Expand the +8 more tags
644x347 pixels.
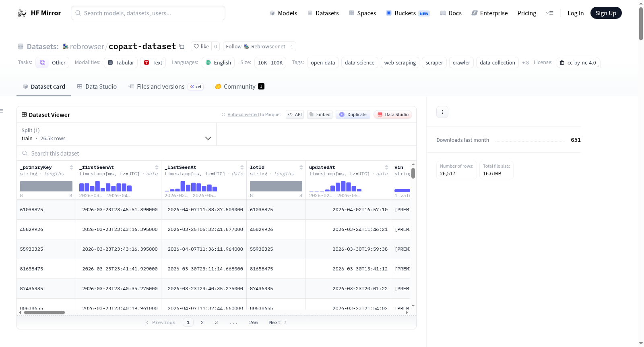(525, 63)
